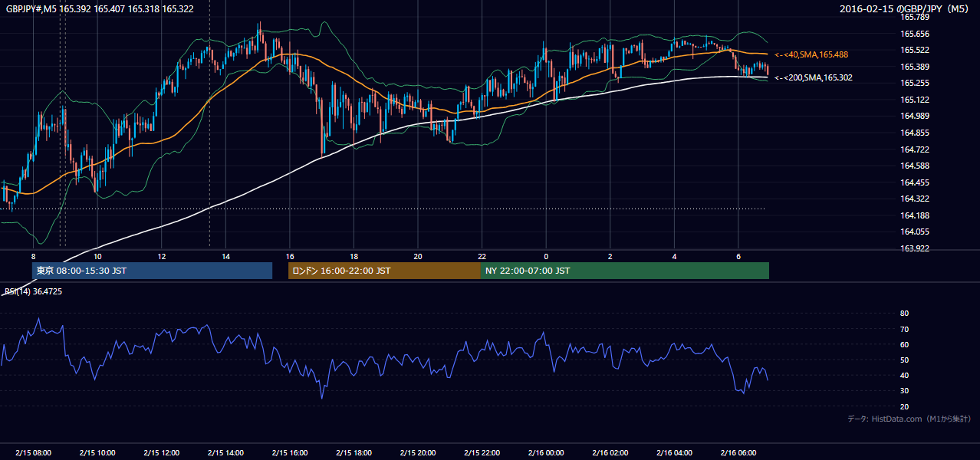Click the RSI scale value 40

pyautogui.click(x=904, y=375)
